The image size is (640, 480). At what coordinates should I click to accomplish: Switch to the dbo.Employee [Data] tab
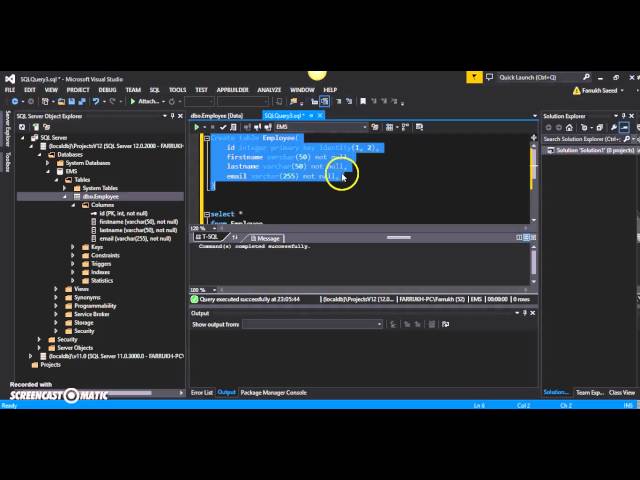coord(217,116)
